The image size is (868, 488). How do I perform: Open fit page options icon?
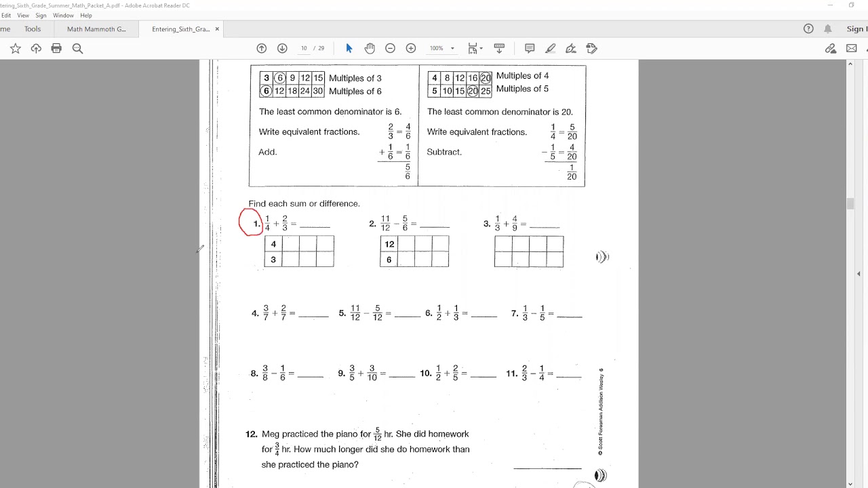pyautogui.click(x=475, y=48)
